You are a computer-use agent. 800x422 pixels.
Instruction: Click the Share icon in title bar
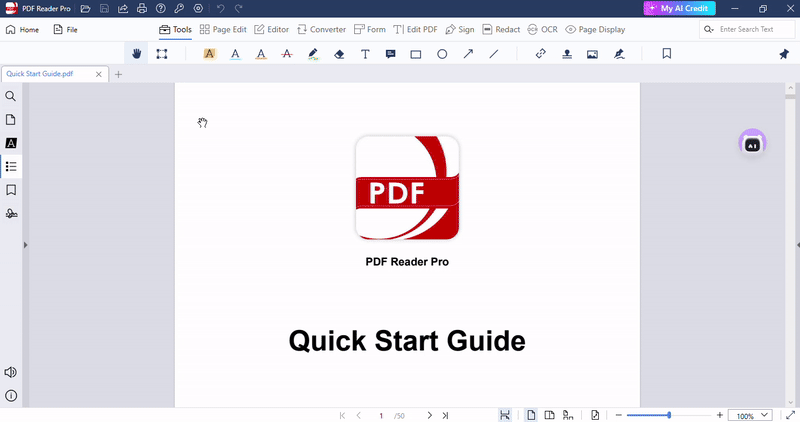tap(123, 9)
